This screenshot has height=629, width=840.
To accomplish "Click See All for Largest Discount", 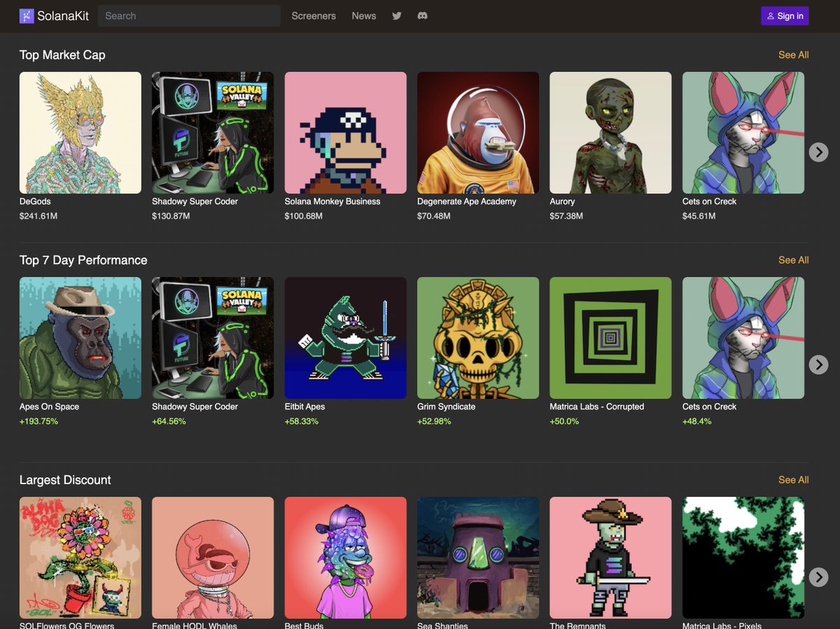I will coord(794,479).
